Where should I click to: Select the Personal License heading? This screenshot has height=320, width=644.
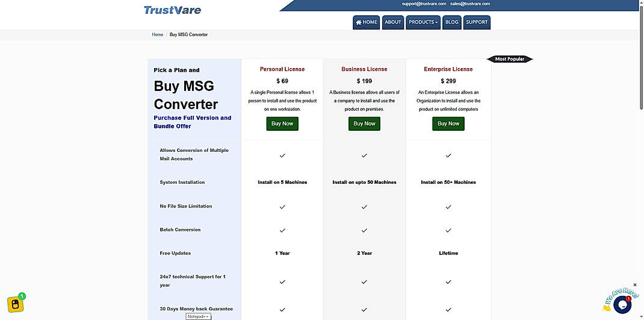click(282, 69)
